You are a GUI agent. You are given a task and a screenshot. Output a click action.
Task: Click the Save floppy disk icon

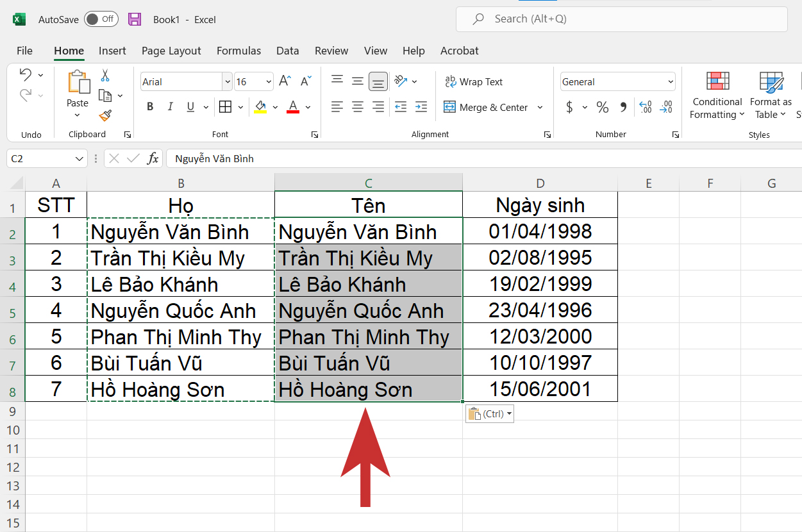[135, 19]
